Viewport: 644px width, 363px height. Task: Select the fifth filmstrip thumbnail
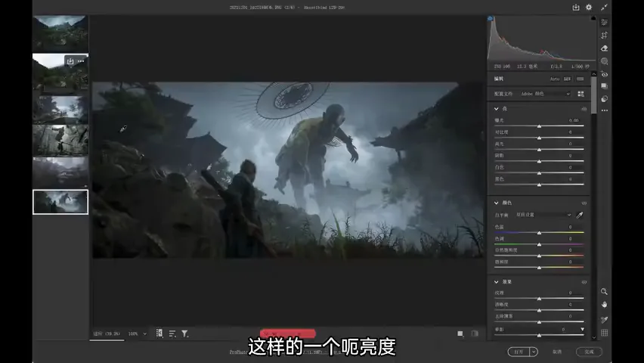tap(60, 172)
